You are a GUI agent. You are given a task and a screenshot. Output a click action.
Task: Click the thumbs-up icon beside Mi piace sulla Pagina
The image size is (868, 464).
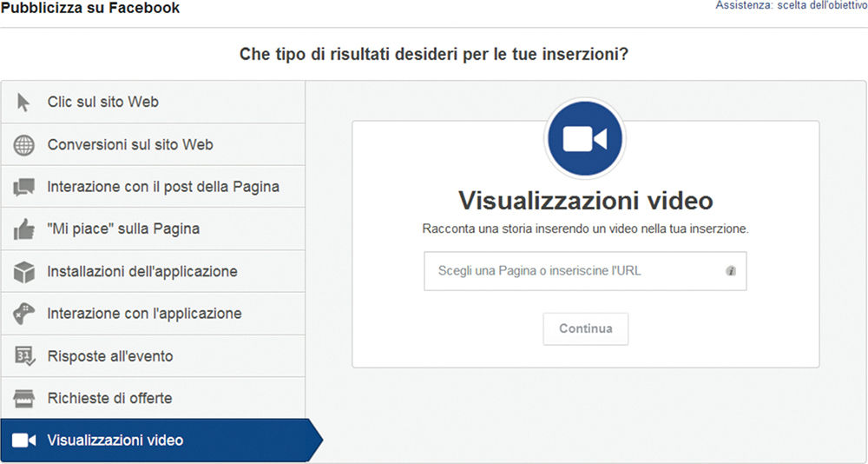[23, 229]
